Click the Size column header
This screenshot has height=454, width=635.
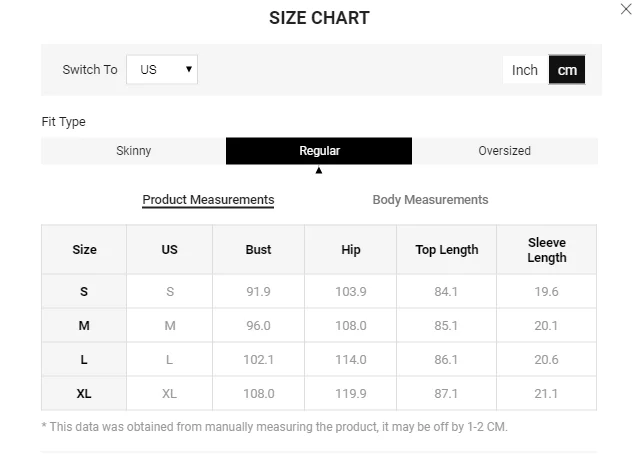click(x=84, y=250)
